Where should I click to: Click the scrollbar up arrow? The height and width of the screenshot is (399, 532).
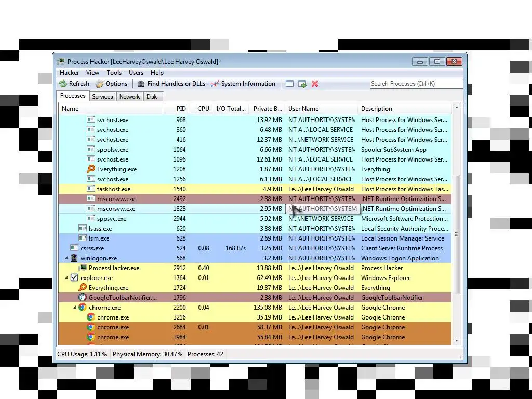coord(456,108)
